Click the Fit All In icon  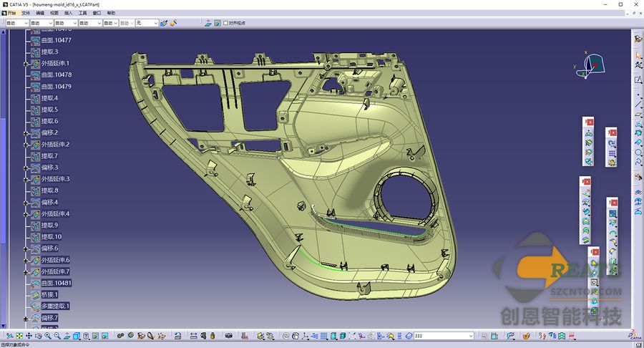click(19, 336)
